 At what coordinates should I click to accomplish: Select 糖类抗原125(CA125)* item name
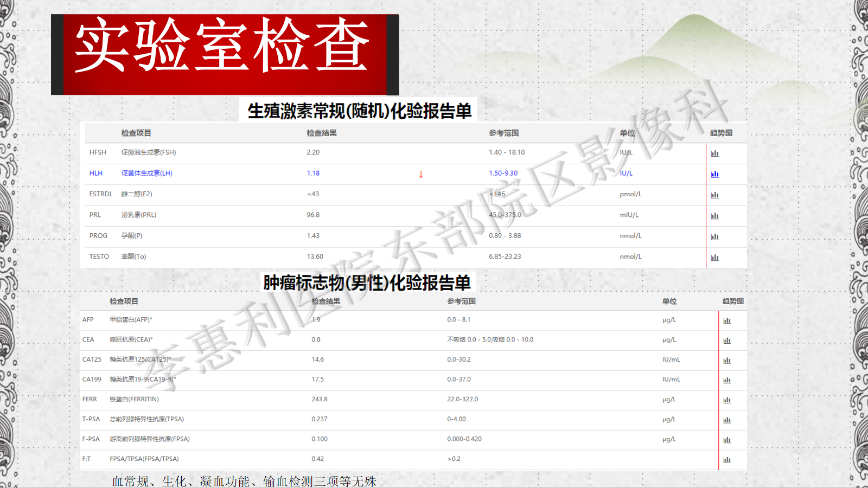(140, 359)
